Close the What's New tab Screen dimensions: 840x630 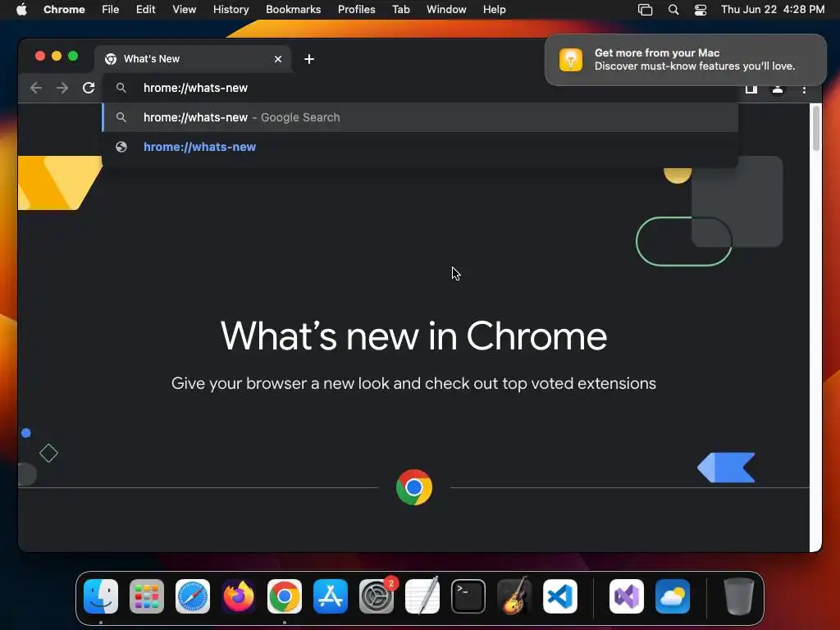pyautogui.click(x=278, y=59)
